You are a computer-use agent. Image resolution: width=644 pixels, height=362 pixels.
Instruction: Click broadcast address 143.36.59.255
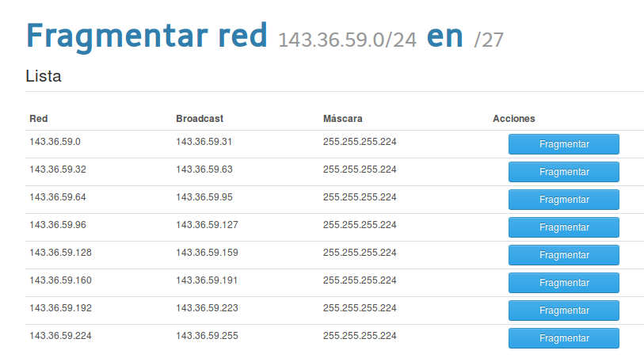click(207, 336)
